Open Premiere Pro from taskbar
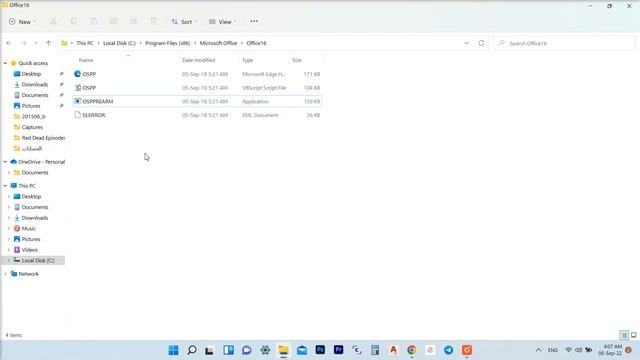Image resolution: width=640 pixels, height=360 pixels. tap(338, 350)
